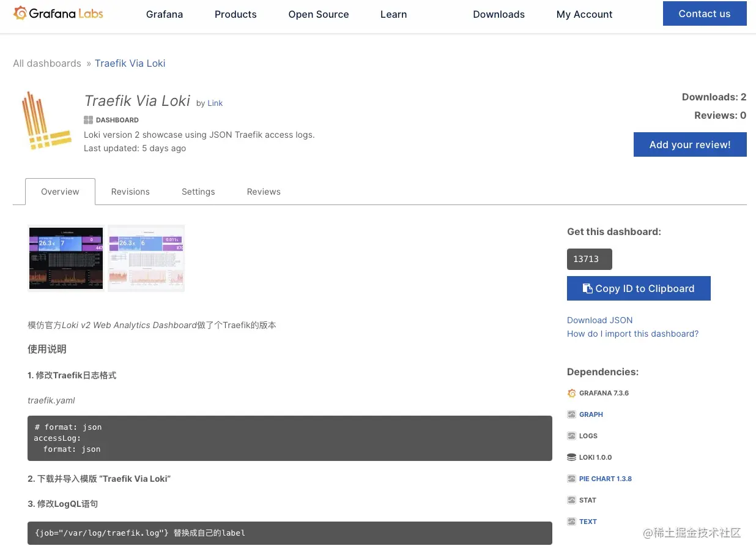756x554 pixels.
Task: Click the Traefik Via Loki breadcrumb link
Action: 130,63
